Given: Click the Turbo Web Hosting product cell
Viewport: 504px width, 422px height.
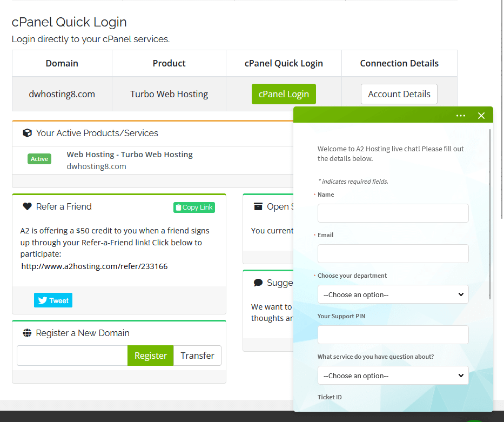Looking at the screenshot, I should click(169, 94).
